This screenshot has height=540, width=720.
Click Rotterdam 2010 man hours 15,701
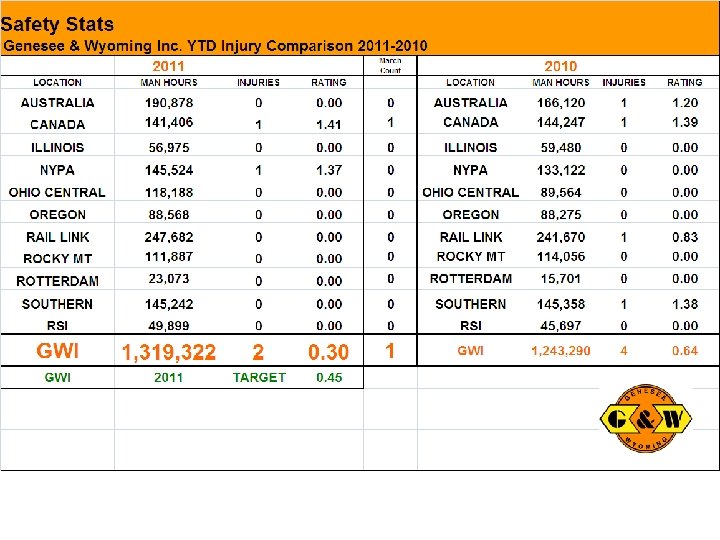click(561, 279)
